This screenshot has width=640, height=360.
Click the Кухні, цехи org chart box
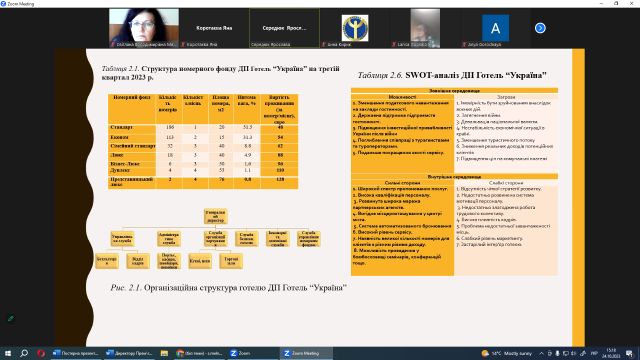[200, 261]
